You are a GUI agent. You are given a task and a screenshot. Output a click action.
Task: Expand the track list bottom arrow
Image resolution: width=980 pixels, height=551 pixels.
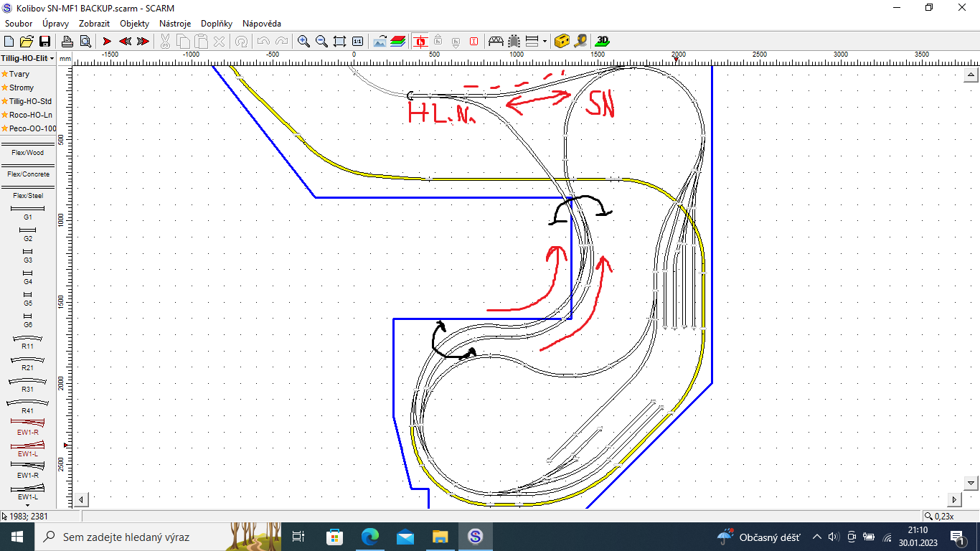(x=27, y=504)
